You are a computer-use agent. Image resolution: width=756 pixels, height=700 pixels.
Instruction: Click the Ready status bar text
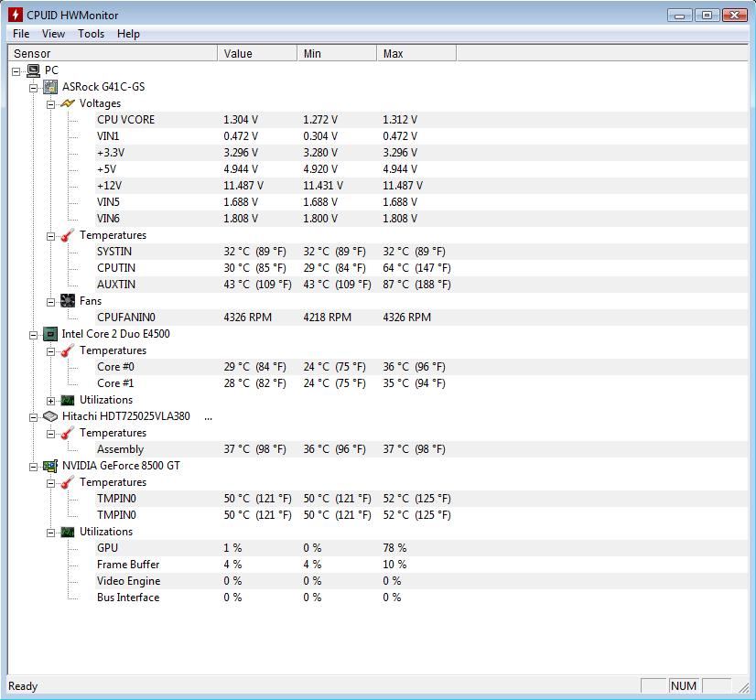(23, 686)
